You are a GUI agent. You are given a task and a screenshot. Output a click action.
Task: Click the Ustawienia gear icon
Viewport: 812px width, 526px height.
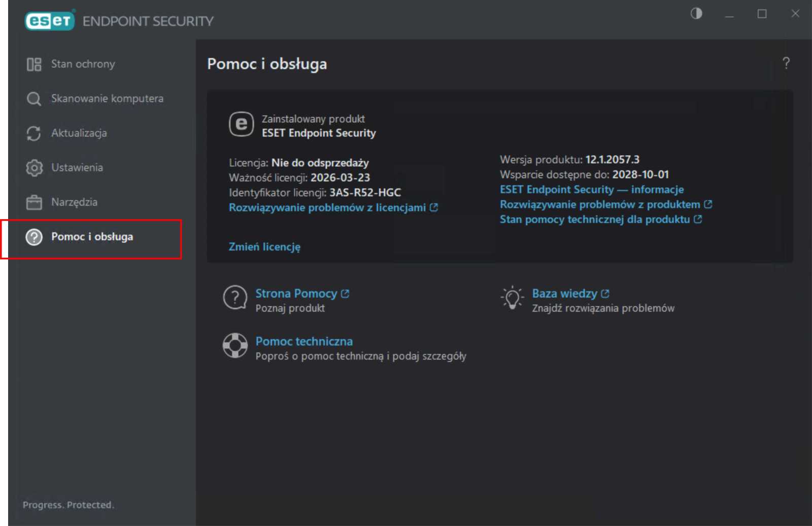tap(34, 168)
